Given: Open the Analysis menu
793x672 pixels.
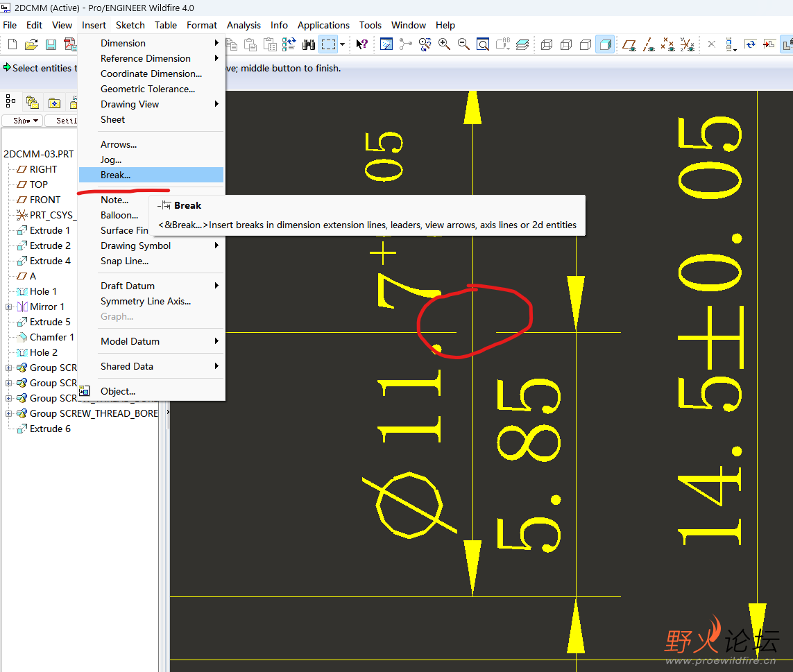Looking at the screenshot, I should coord(244,25).
